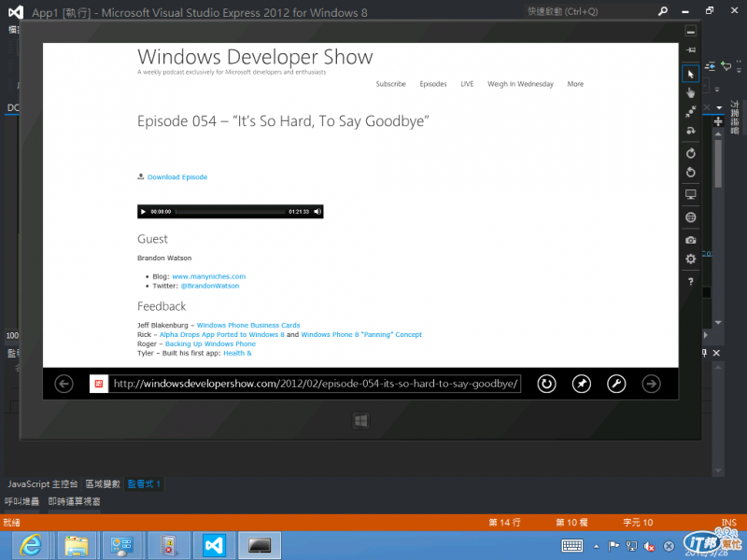Click Visual Studio editor vertical scrollbar thumb
The height and width of the screenshot is (560, 747).
(718, 163)
